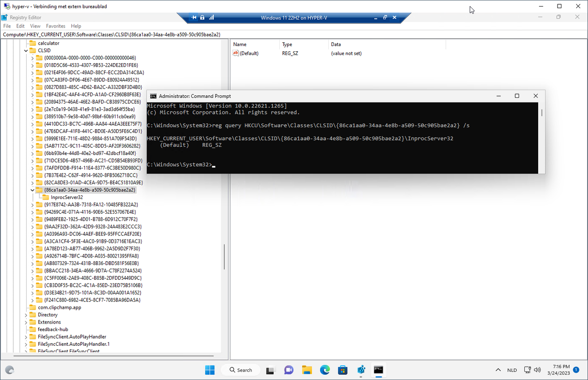
Task: Select {A0396A93-DC06-4AEF-BEE9-95FFCCAEF20E} key
Action: pos(93,234)
